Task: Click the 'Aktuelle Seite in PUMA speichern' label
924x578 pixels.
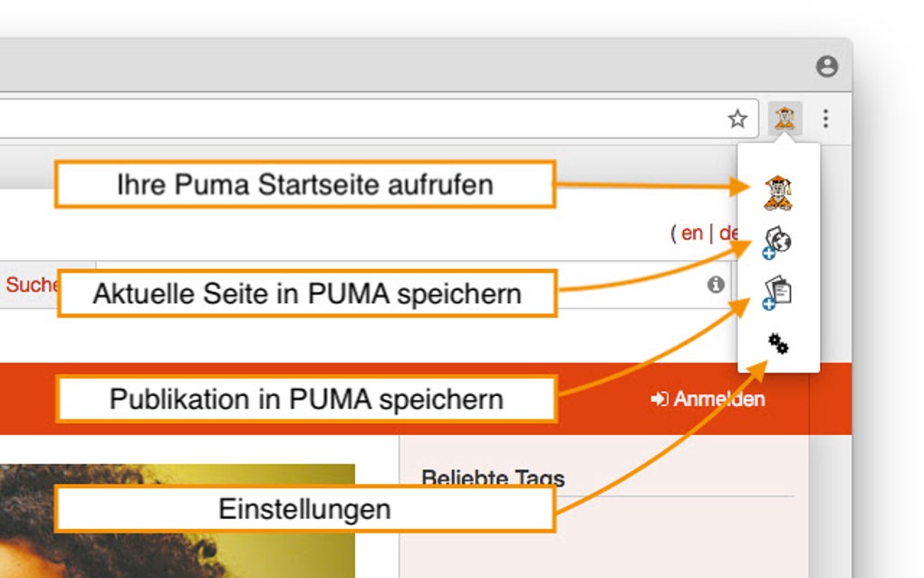Action: point(307,294)
